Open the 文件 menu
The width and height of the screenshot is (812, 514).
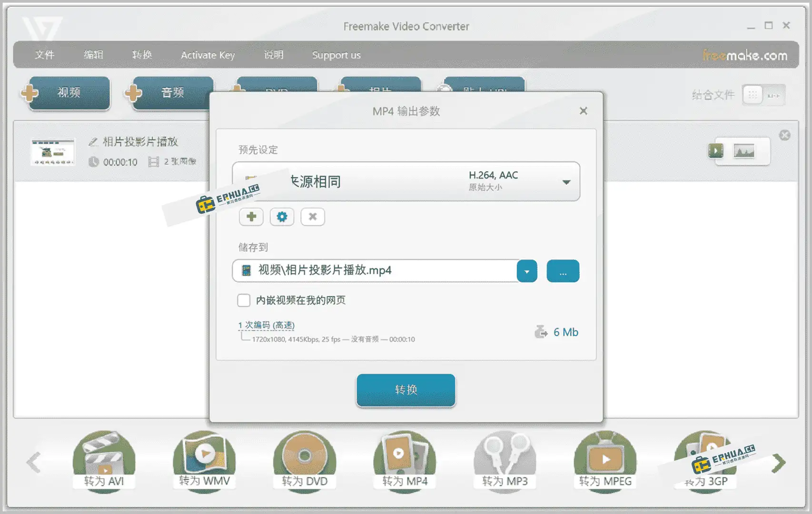point(45,55)
